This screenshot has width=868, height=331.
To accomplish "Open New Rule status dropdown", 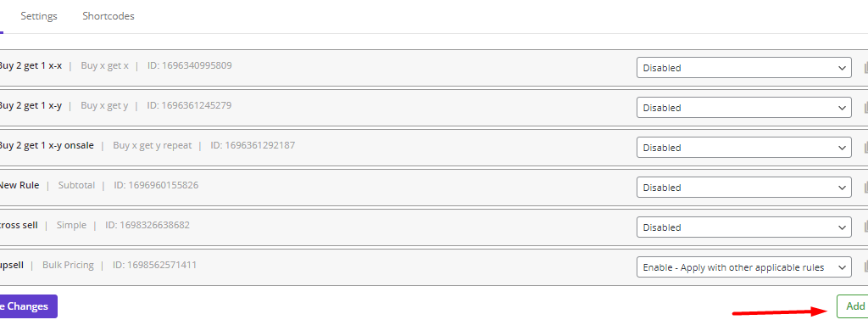I will coord(744,188).
